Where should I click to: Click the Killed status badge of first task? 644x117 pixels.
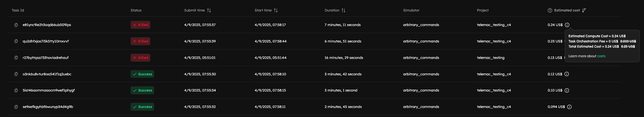[140, 25]
